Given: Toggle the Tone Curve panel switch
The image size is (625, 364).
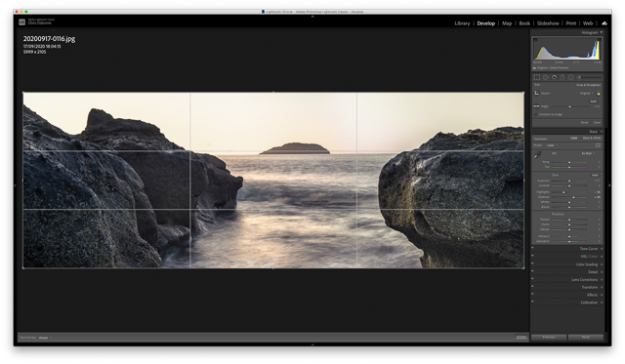Looking at the screenshot, I should click(x=532, y=248).
